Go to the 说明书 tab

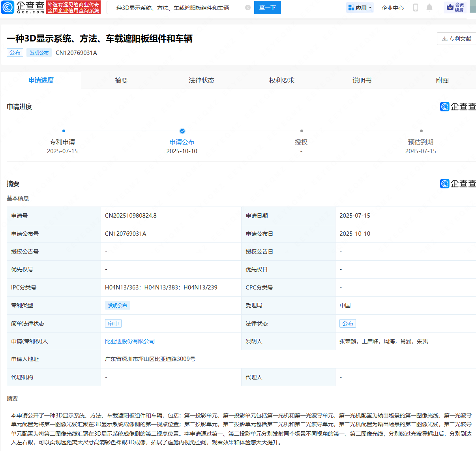(x=362, y=80)
